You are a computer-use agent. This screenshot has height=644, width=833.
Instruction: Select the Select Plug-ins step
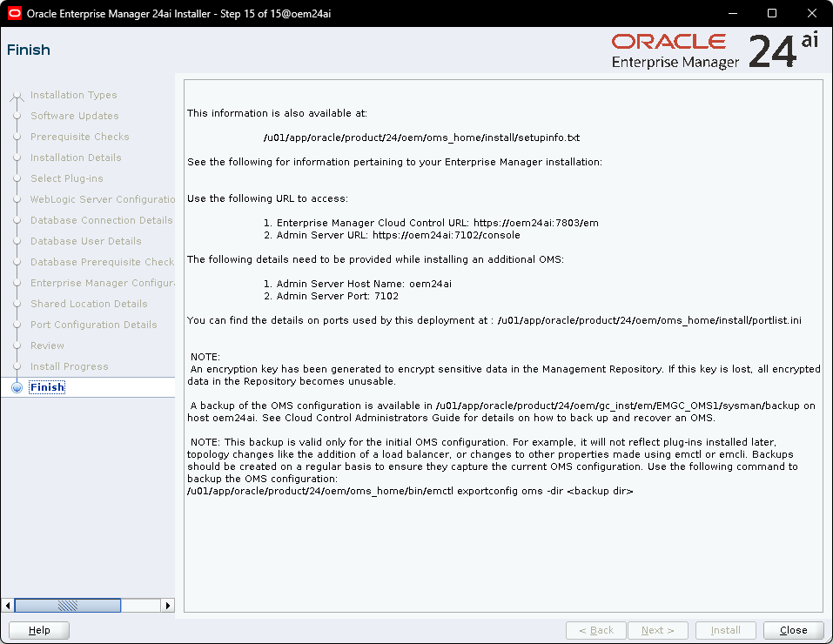[66, 178]
